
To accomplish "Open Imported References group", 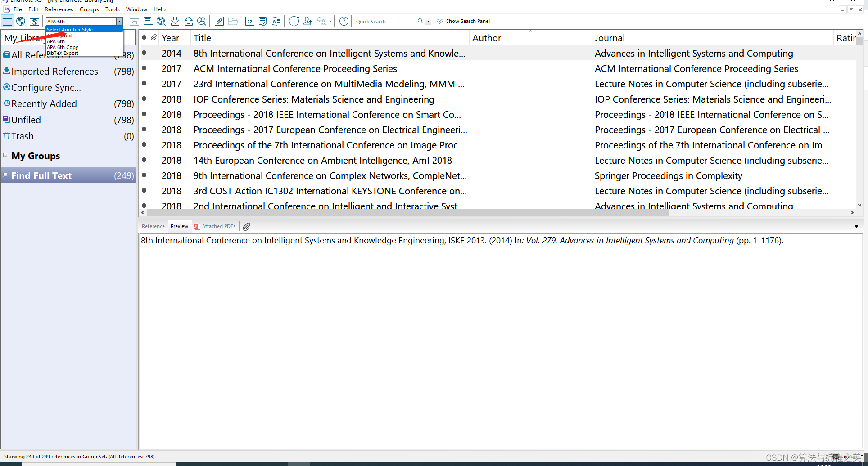I will (68, 71).
